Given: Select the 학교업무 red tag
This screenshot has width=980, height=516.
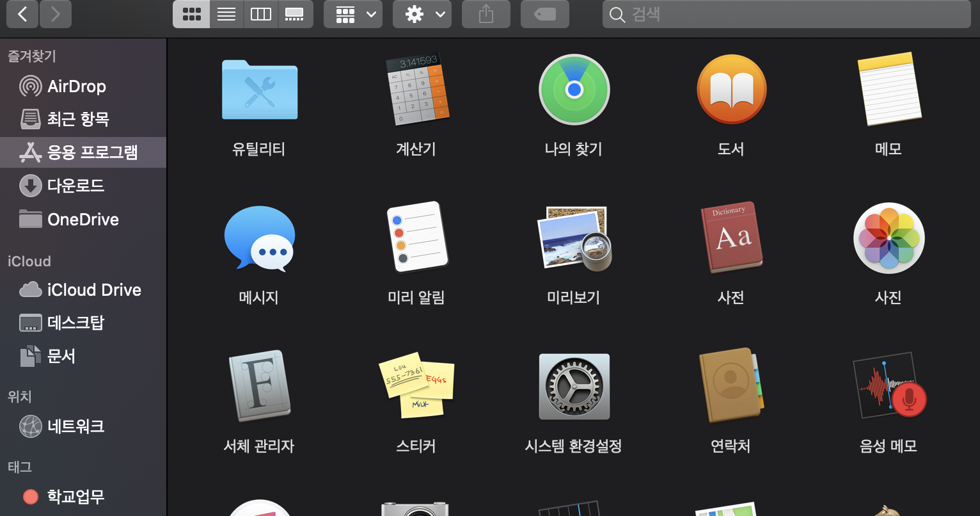Looking at the screenshot, I should pos(83,496).
